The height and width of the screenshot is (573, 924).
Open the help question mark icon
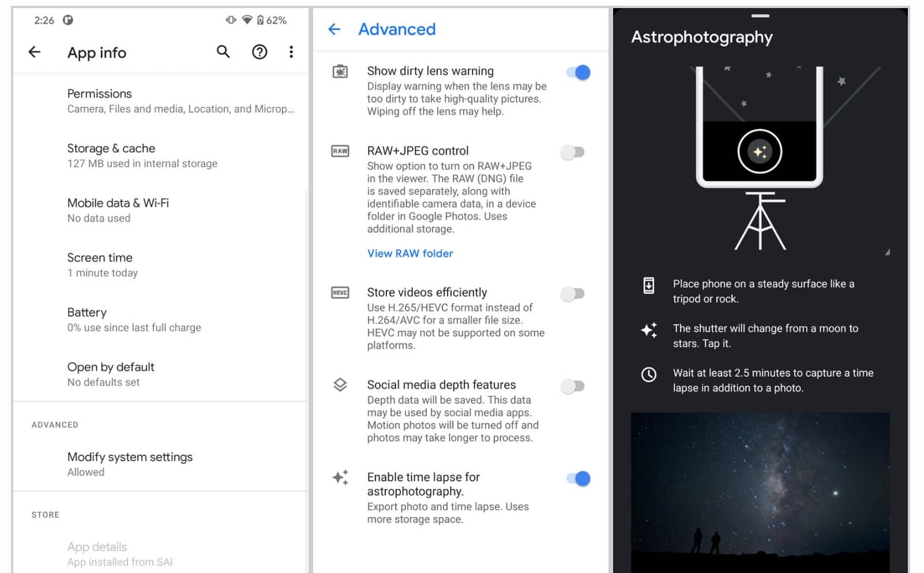coord(260,53)
